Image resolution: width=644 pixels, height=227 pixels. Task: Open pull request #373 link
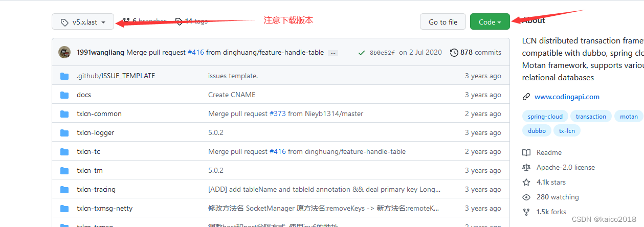(x=278, y=113)
